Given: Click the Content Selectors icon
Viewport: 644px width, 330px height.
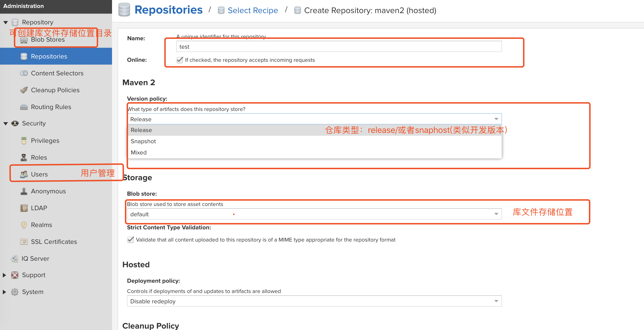Looking at the screenshot, I should [24, 73].
